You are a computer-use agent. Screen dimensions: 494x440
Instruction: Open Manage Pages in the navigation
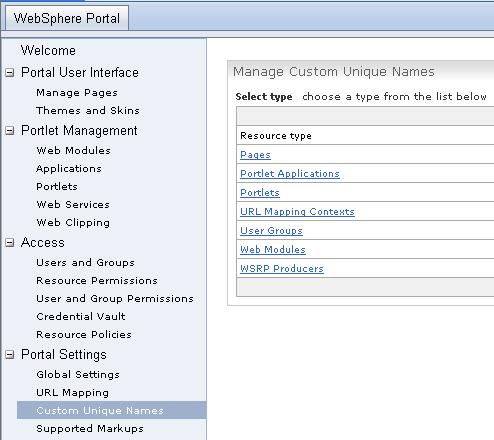pyautogui.click(x=77, y=93)
